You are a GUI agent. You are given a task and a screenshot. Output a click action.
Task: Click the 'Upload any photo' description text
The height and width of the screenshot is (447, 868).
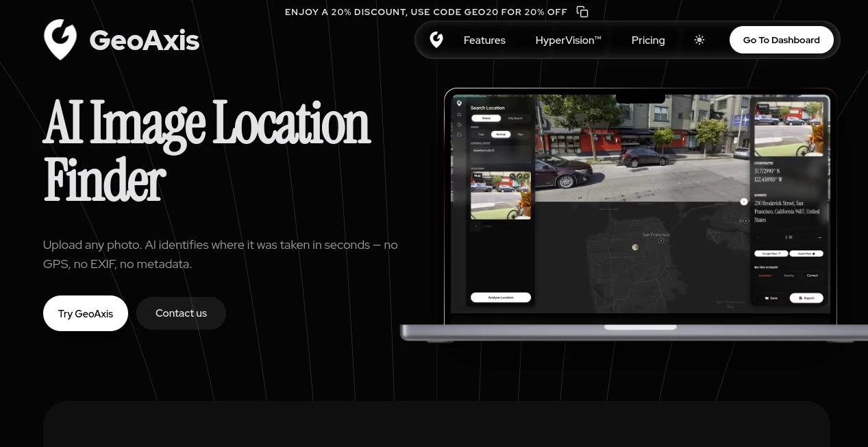coord(220,254)
